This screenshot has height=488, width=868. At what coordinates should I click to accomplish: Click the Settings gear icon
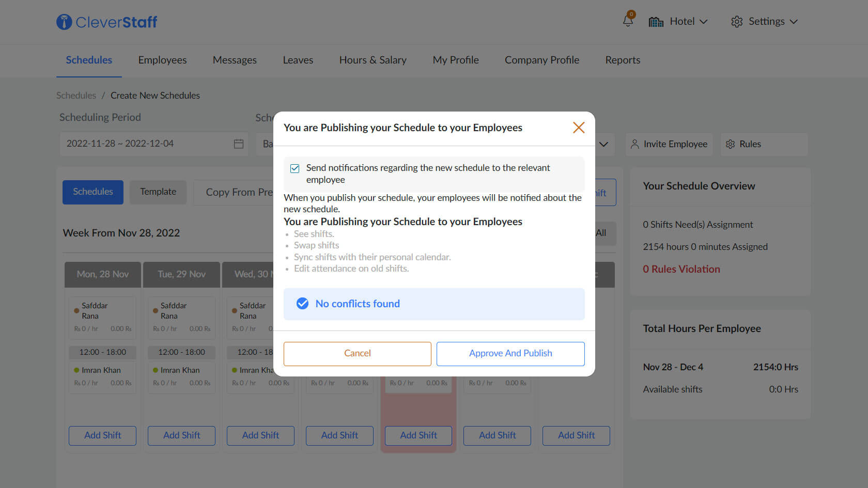pyautogui.click(x=737, y=22)
